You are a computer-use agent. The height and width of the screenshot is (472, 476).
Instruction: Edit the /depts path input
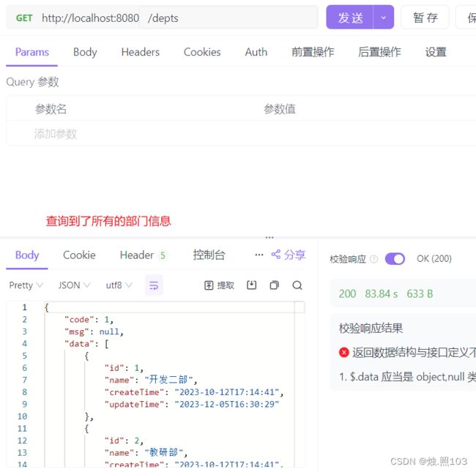click(x=228, y=18)
